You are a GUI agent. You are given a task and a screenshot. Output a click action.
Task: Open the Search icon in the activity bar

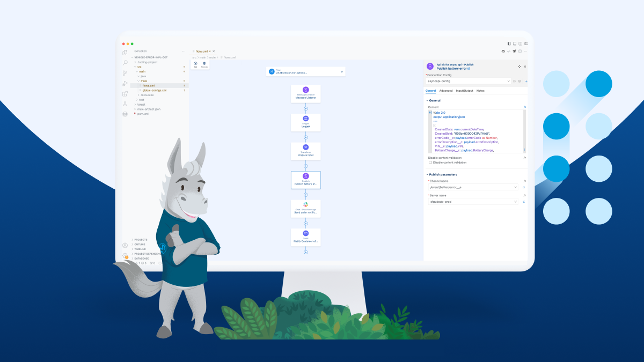tap(125, 63)
